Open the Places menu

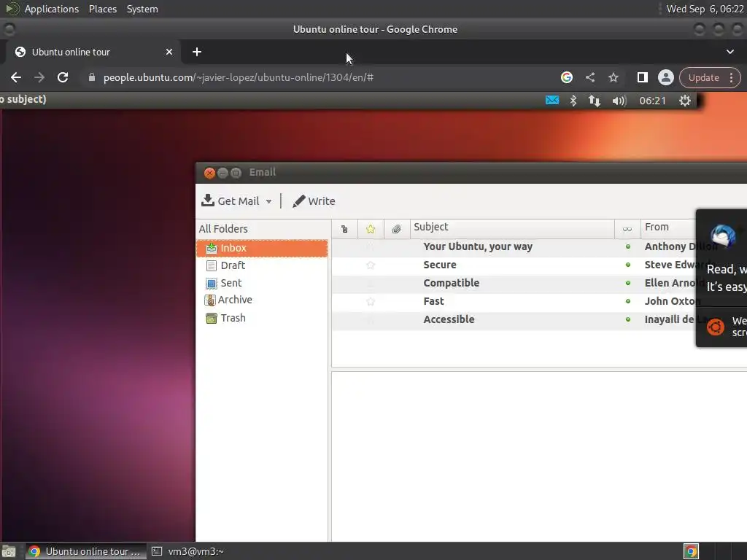coord(102,9)
